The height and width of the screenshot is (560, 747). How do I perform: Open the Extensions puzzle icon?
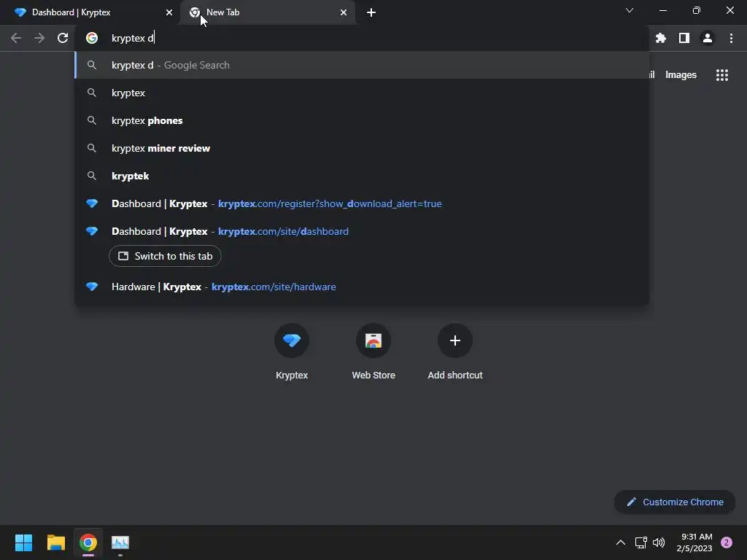661,38
